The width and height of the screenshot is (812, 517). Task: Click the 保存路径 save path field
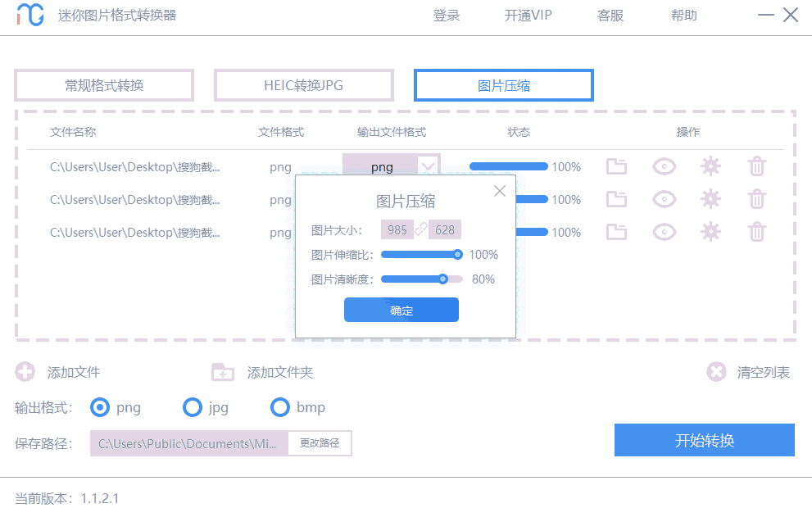(x=188, y=443)
